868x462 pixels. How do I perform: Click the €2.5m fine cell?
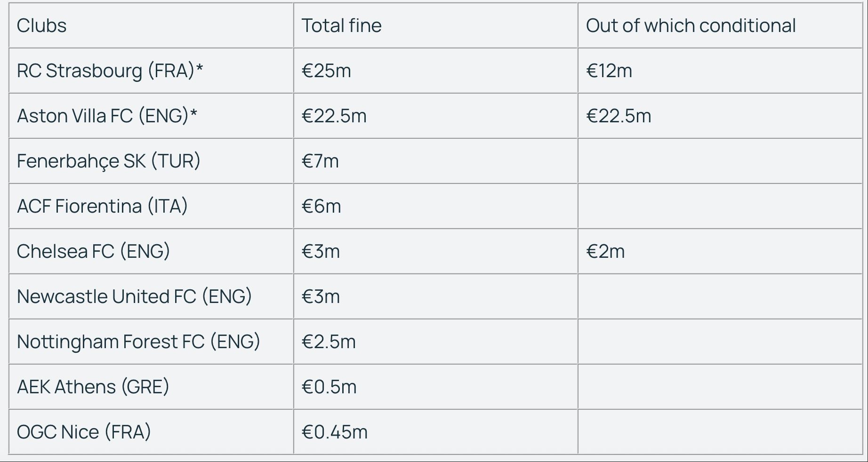[436, 342]
